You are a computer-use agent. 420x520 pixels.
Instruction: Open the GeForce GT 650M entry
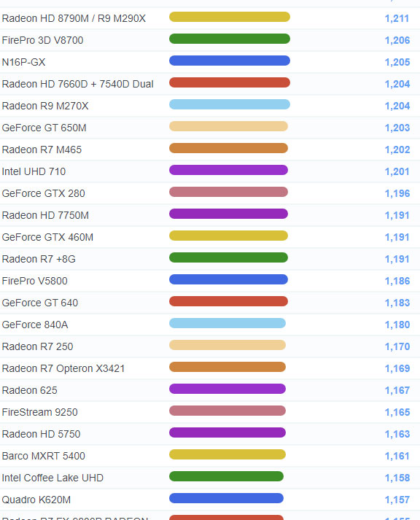tap(44, 128)
